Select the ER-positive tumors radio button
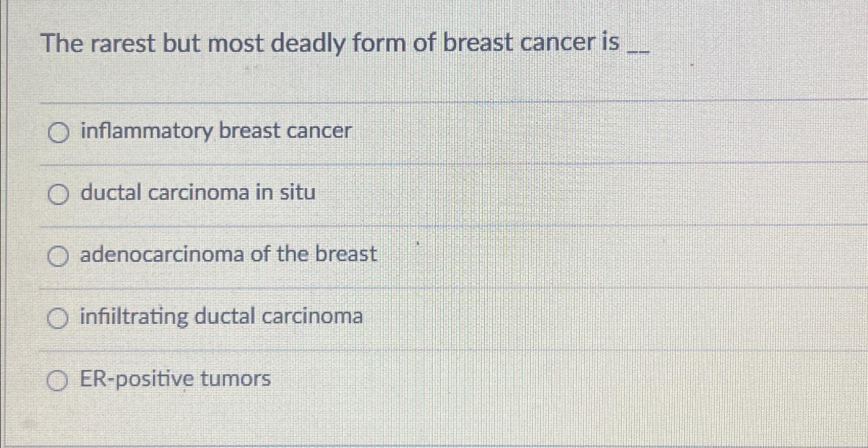The width and height of the screenshot is (868, 448). tap(58, 380)
